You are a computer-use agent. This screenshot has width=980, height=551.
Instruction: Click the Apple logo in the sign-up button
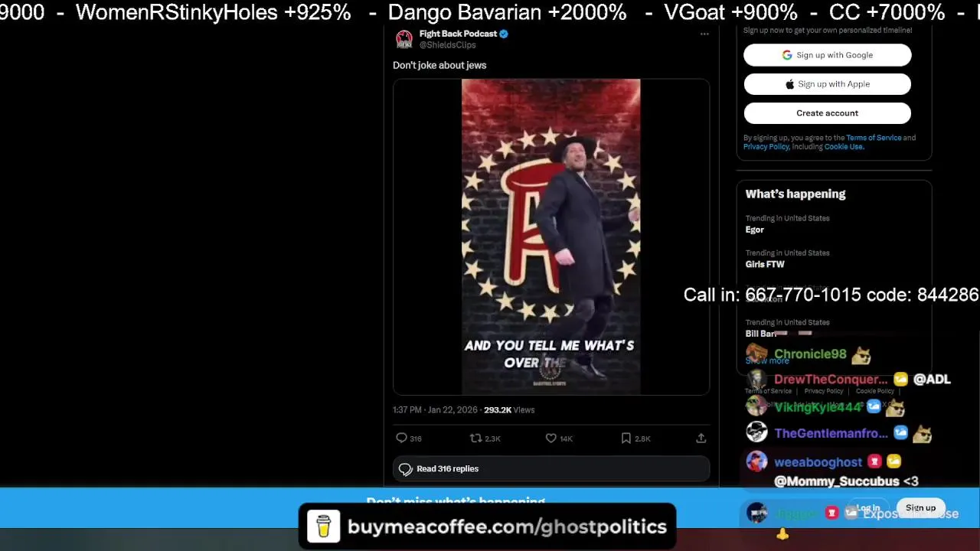click(789, 84)
